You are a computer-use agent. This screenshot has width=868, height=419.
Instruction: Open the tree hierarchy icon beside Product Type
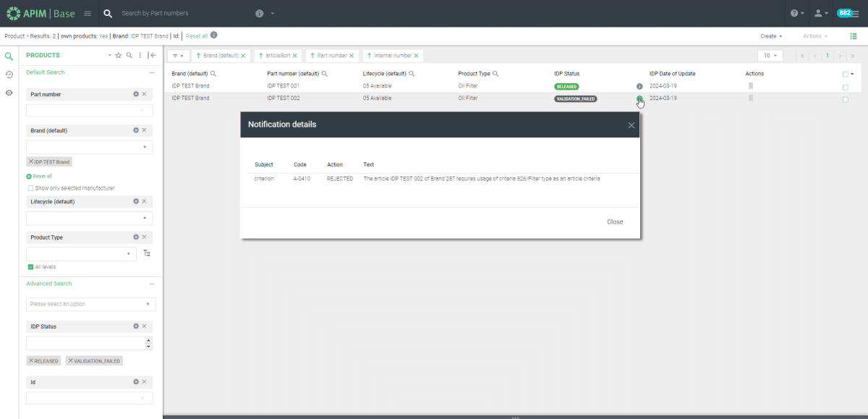148,253
